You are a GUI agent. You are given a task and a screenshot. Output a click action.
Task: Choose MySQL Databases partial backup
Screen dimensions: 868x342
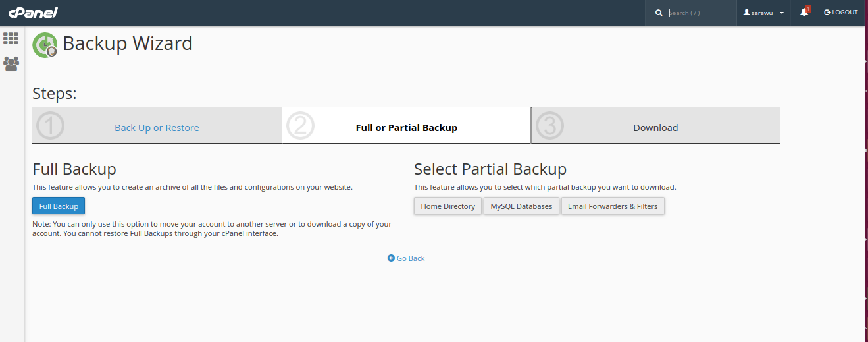pos(521,206)
